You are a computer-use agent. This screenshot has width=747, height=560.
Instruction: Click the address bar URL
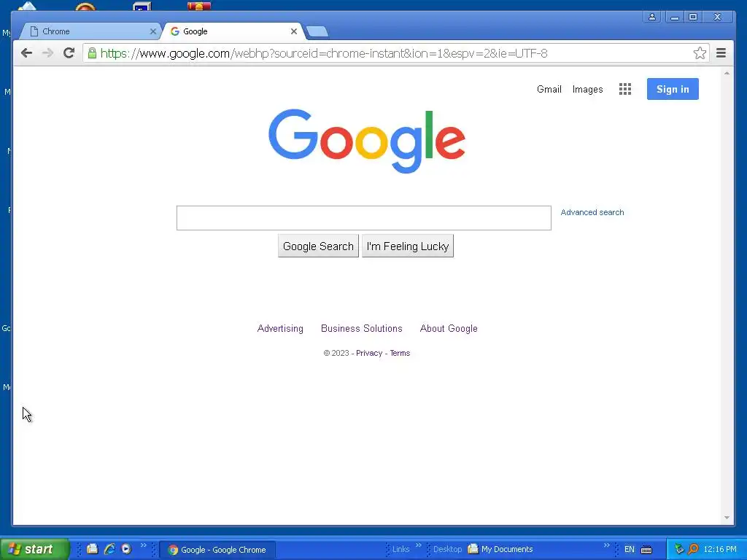(x=324, y=53)
